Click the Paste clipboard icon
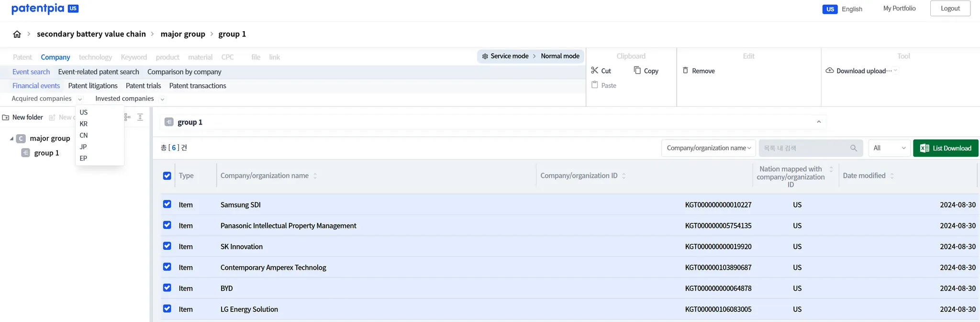This screenshot has height=322, width=980. pos(595,85)
